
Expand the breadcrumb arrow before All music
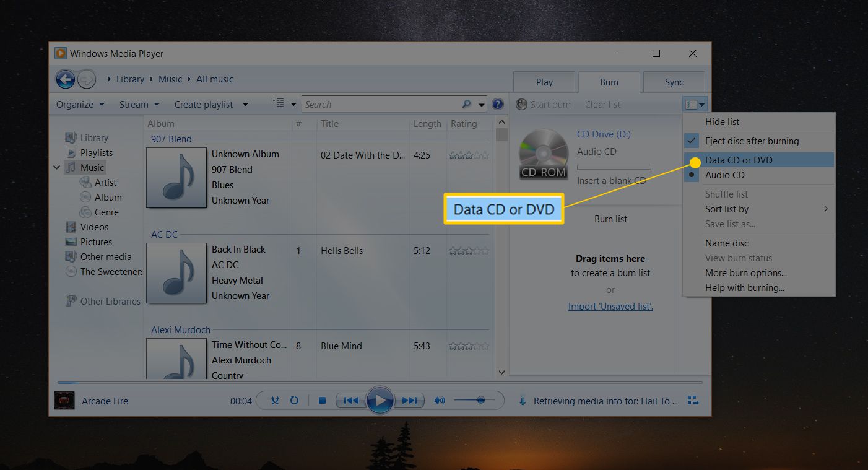click(189, 79)
